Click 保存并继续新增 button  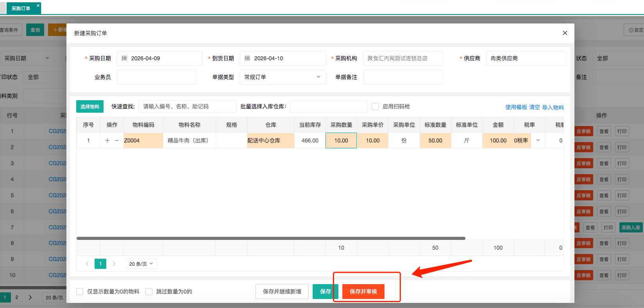(282, 292)
